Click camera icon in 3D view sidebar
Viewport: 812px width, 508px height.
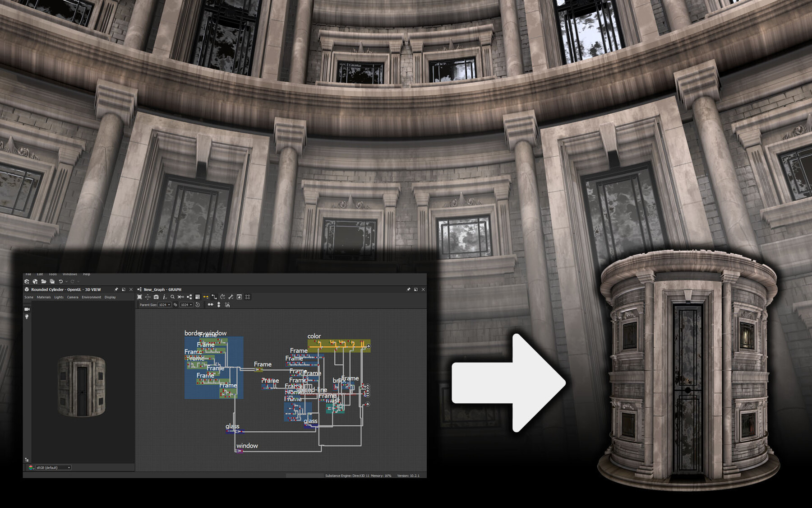pos(27,309)
